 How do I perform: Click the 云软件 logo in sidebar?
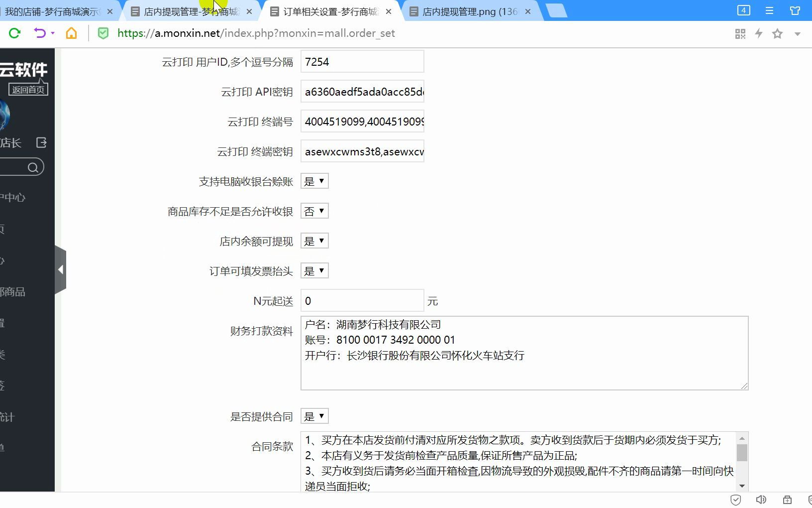(x=24, y=69)
